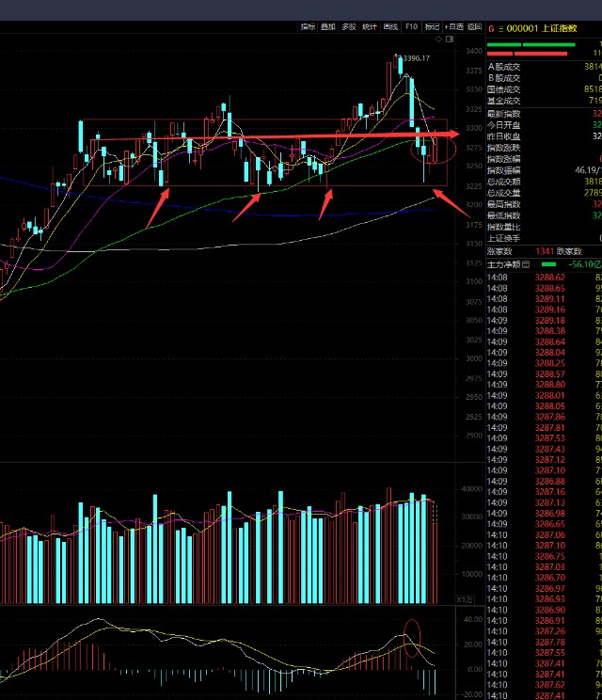The height and width of the screenshot is (700, 602).
Task: Click the 指标 indicator toolbar button
Action: (308, 27)
